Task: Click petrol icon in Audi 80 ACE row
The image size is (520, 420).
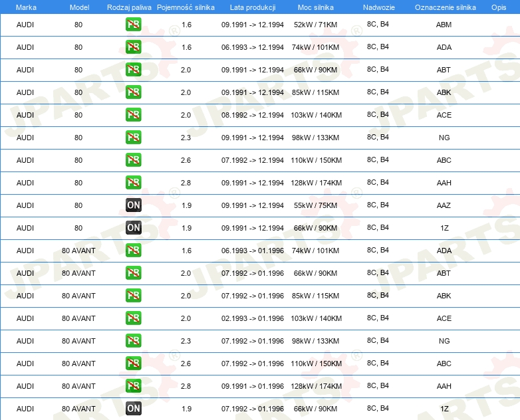Action: (x=133, y=115)
